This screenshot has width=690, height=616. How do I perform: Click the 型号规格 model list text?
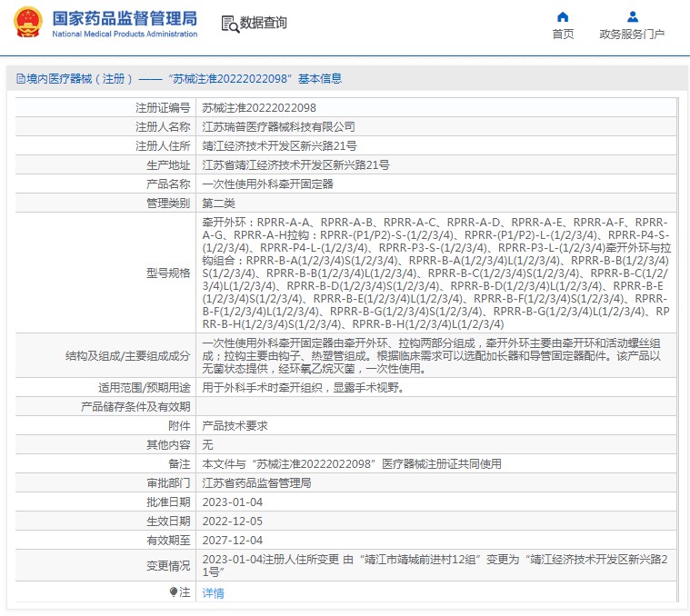436,273
